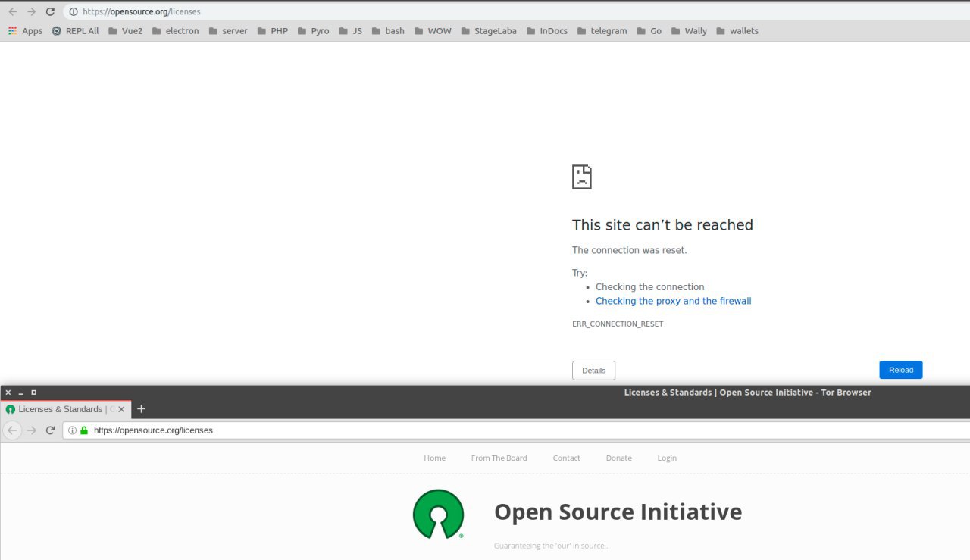
Task: Open Contact link on OSI site
Action: pyautogui.click(x=566, y=458)
